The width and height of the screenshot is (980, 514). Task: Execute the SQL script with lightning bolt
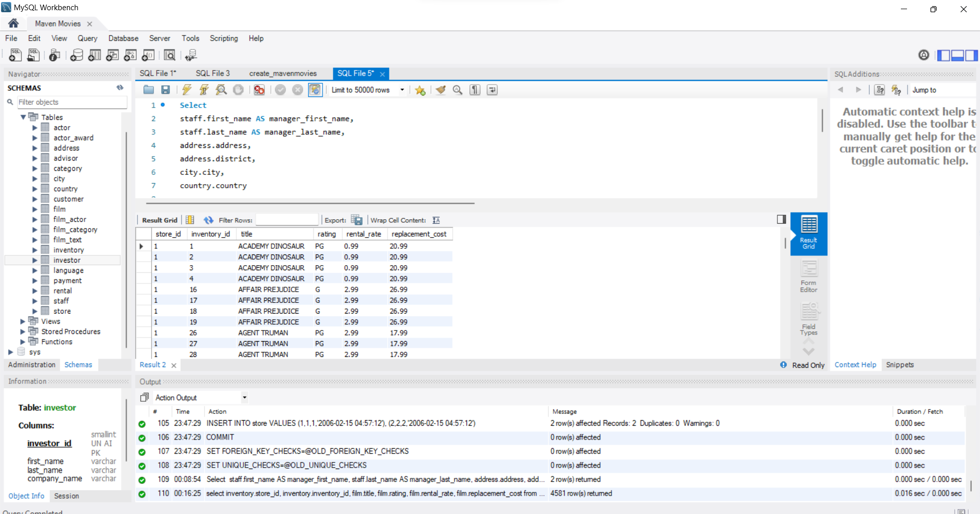(187, 90)
